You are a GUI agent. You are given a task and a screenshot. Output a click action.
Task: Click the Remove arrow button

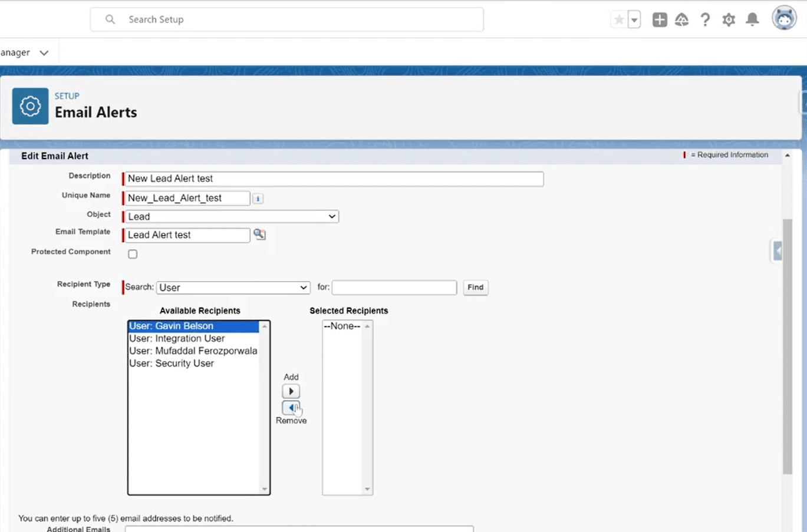click(x=291, y=408)
